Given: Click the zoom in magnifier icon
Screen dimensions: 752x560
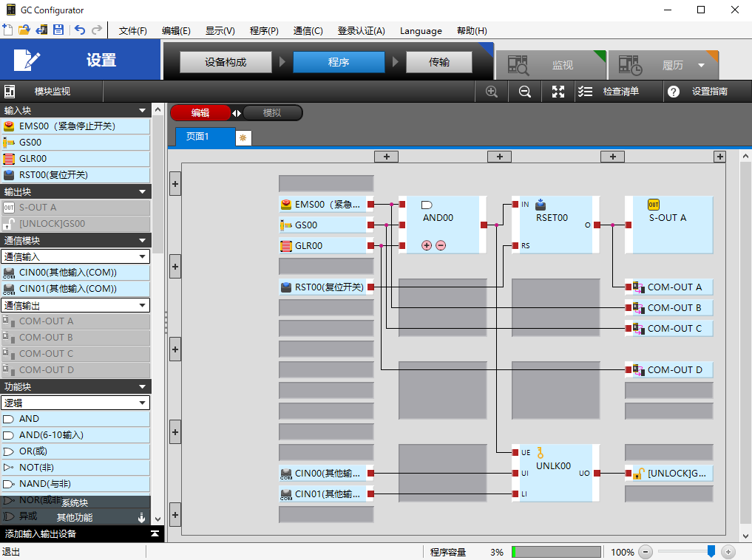Looking at the screenshot, I should tap(492, 92).
